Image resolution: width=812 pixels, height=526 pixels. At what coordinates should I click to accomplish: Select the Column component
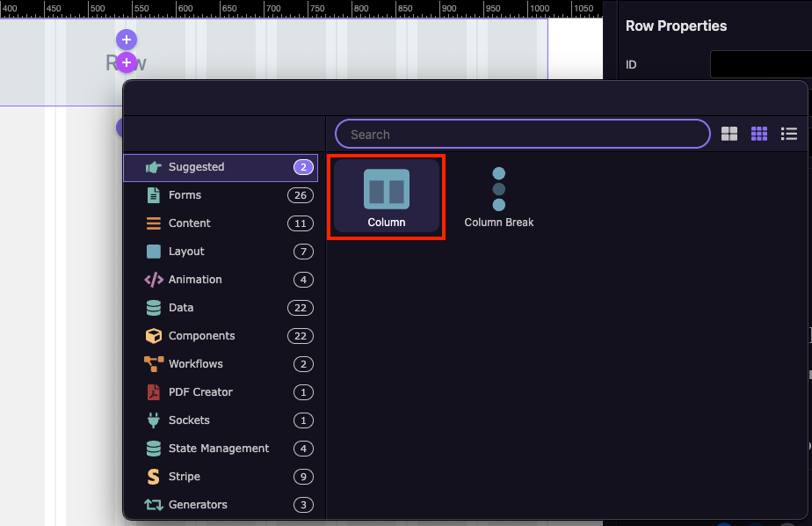(x=386, y=196)
